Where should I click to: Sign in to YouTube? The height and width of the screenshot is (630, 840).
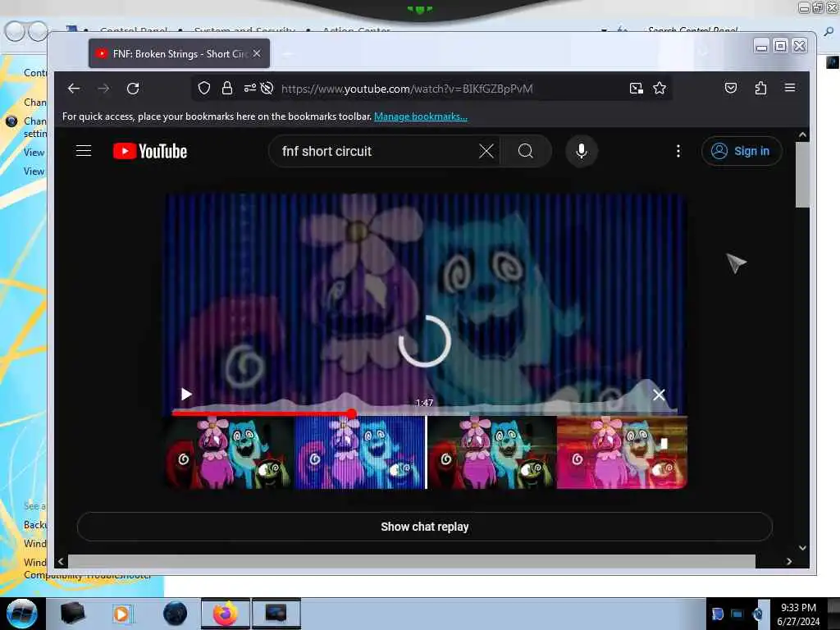coord(742,151)
